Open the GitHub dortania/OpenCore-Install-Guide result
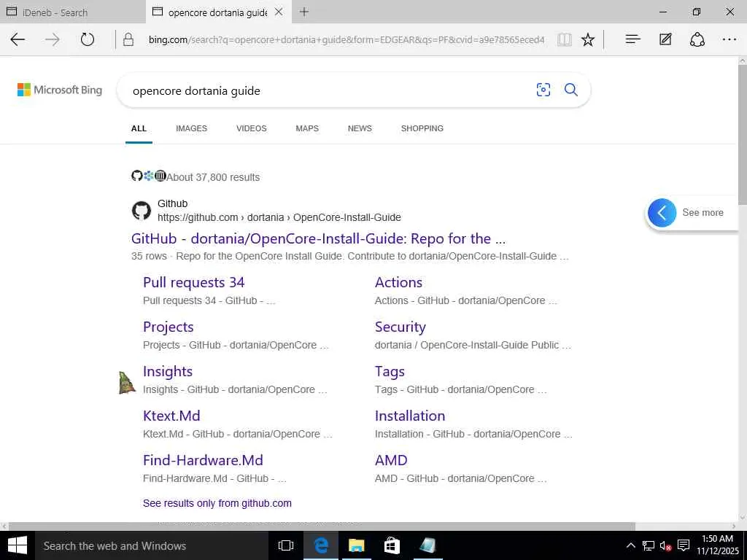747x560 pixels. pos(318,238)
